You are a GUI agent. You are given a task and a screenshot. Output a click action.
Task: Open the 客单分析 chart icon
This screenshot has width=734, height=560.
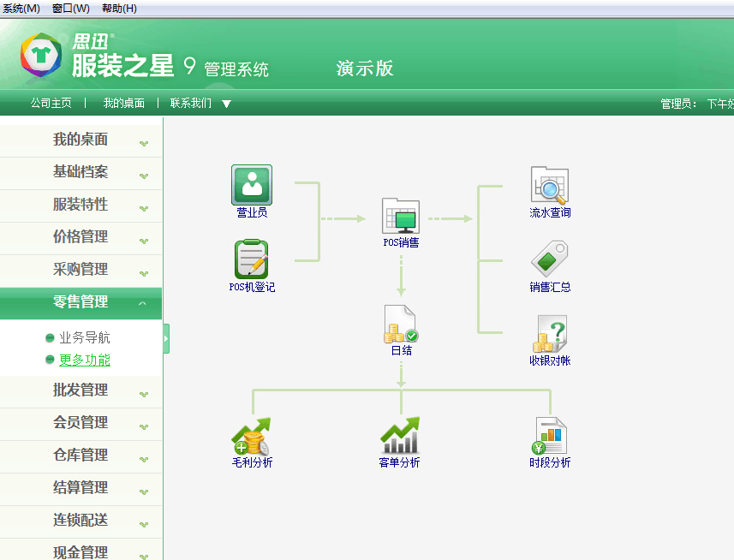(400, 435)
